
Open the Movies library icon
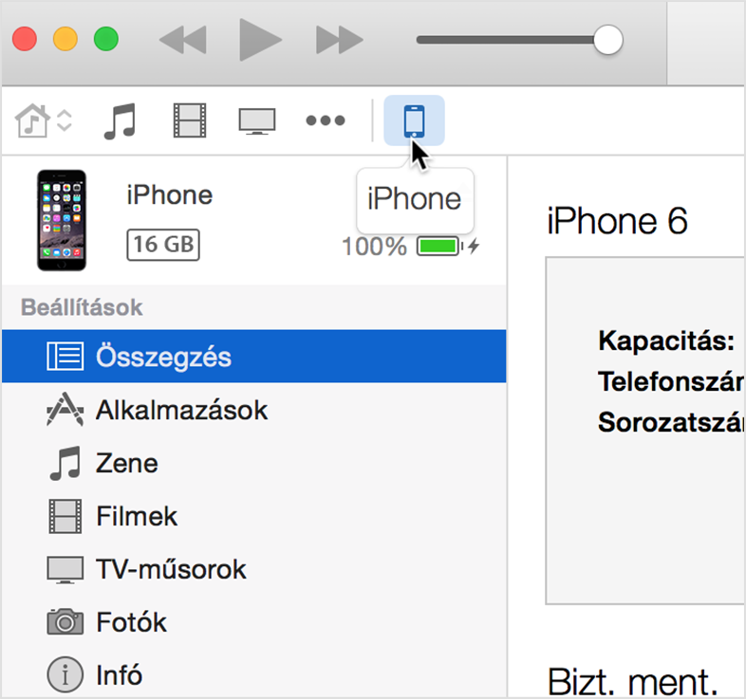[x=189, y=121]
